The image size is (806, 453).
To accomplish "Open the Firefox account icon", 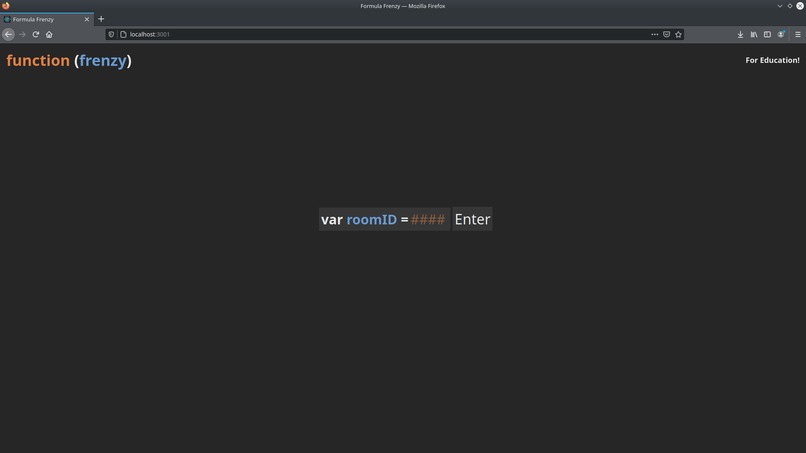I will coord(781,34).
